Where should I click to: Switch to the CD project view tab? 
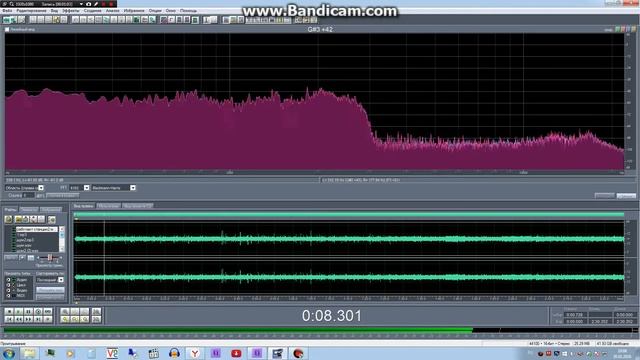137,206
